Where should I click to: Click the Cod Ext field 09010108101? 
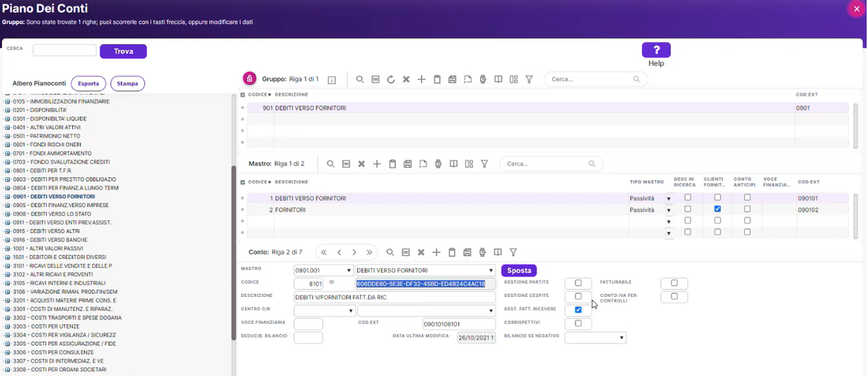(x=459, y=324)
